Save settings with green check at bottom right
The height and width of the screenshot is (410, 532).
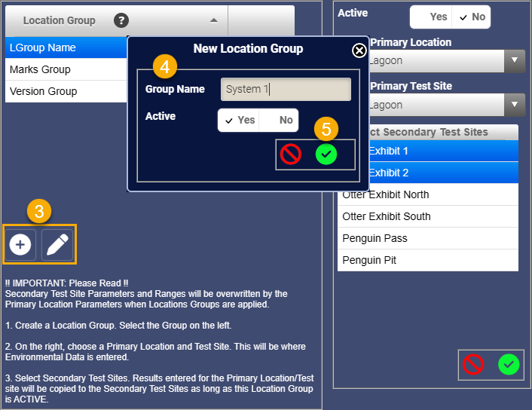509,365
